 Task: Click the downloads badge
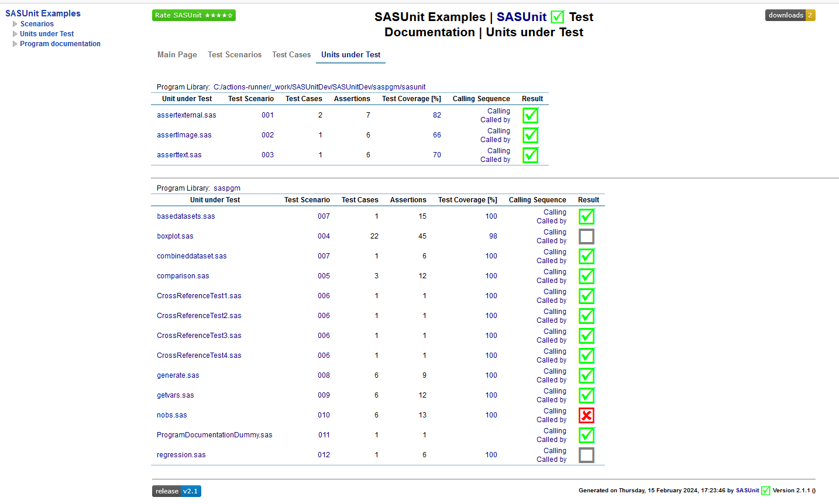(790, 15)
